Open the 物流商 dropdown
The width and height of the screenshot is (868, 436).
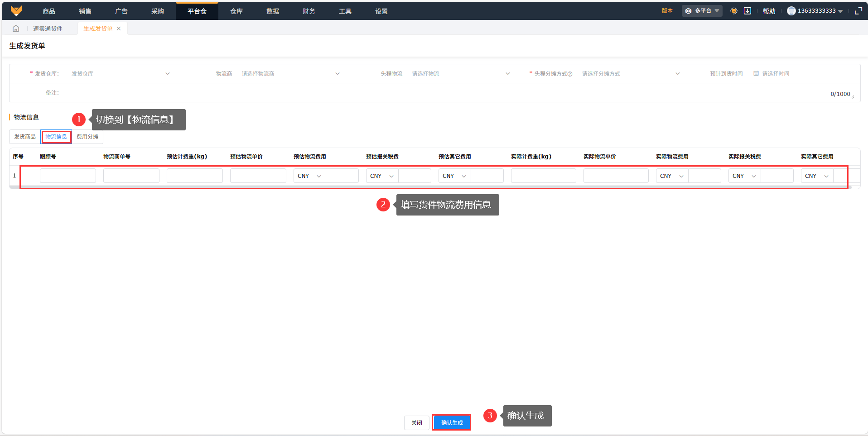point(290,74)
